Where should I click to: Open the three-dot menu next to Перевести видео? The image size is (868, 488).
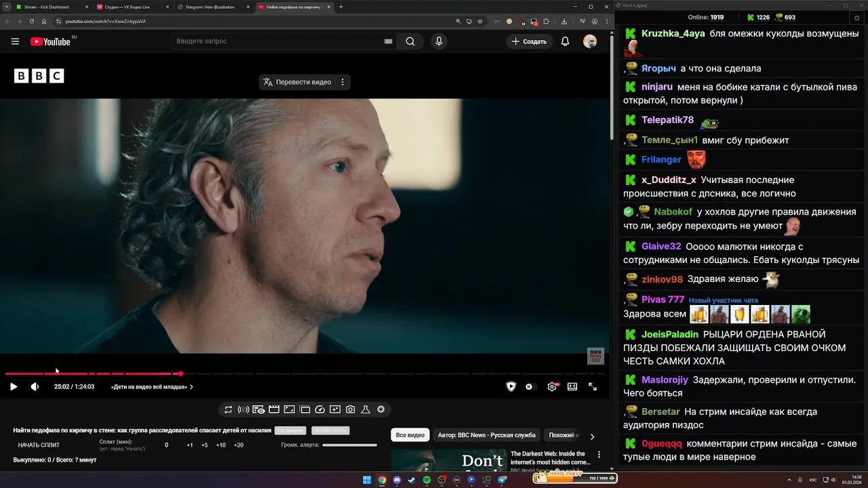tap(342, 82)
